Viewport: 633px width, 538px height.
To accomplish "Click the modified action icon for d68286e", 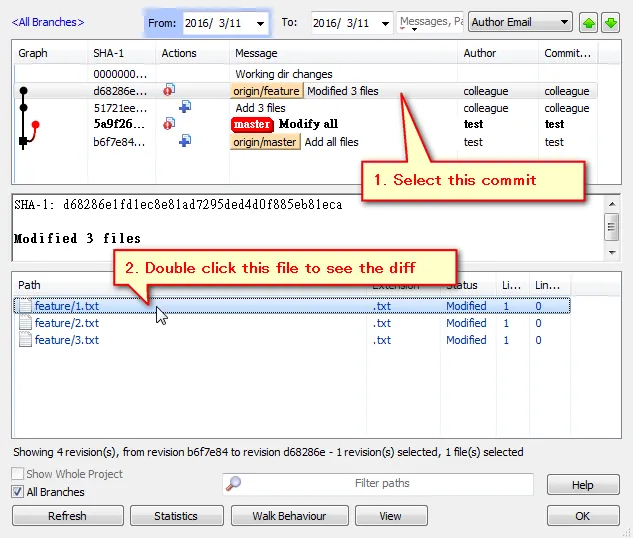I will (x=169, y=90).
